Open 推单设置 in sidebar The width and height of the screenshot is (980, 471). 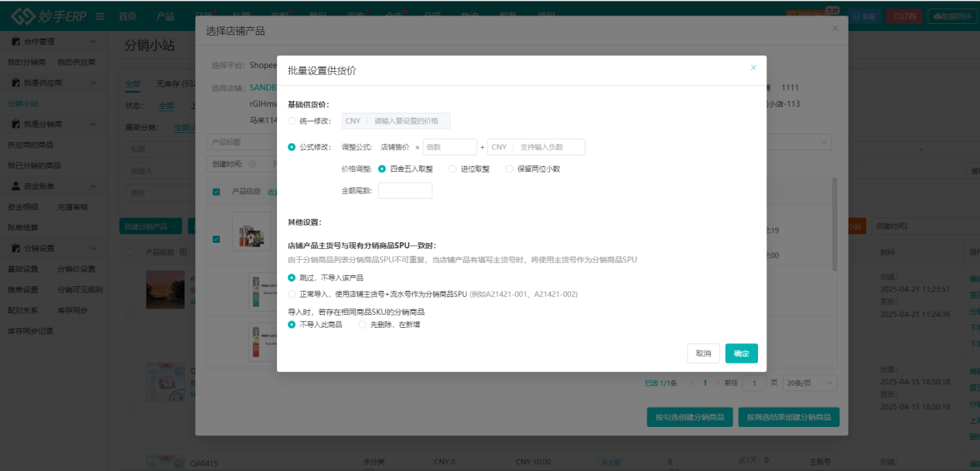click(x=23, y=290)
